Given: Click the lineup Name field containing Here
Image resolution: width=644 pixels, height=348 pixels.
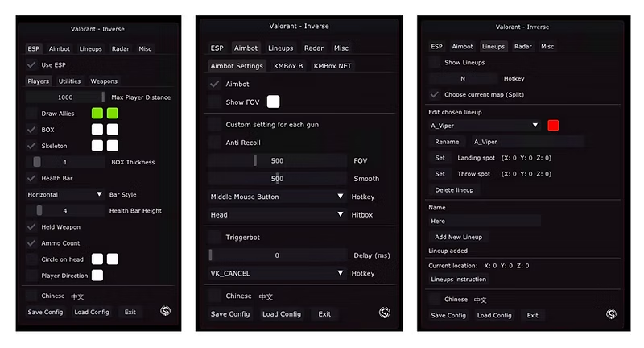Looking at the screenshot, I should pos(484,221).
